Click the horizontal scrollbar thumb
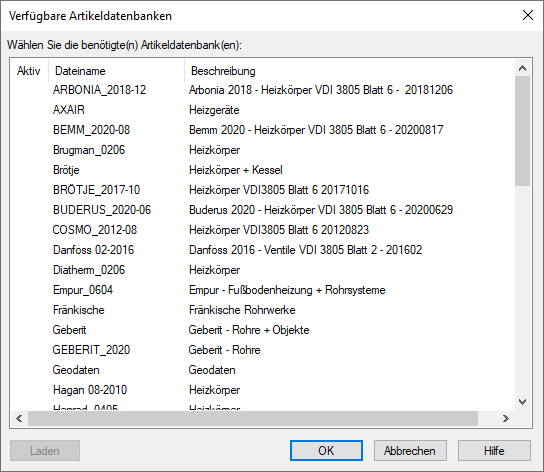Viewport: 544px width, 472px height. click(253, 419)
